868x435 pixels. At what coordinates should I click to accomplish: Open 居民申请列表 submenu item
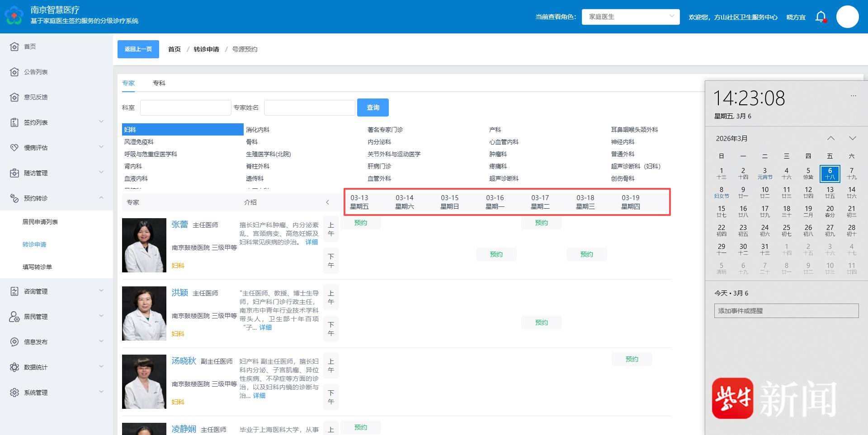click(x=40, y=222)
